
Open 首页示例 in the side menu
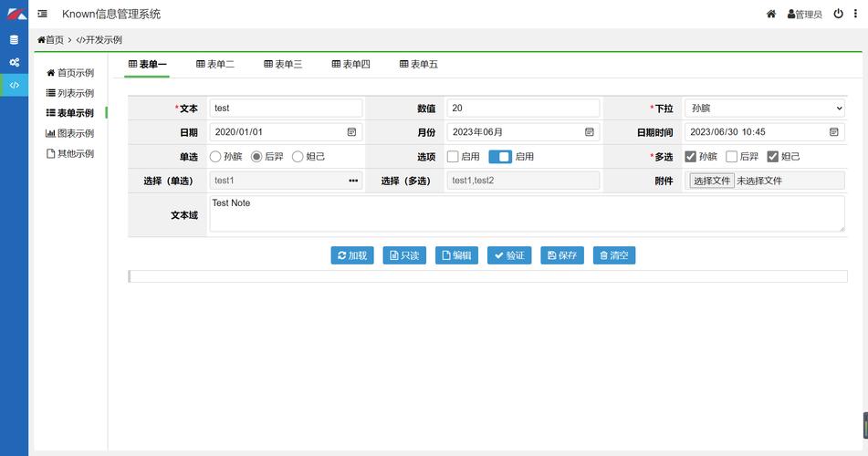[70, 72]
